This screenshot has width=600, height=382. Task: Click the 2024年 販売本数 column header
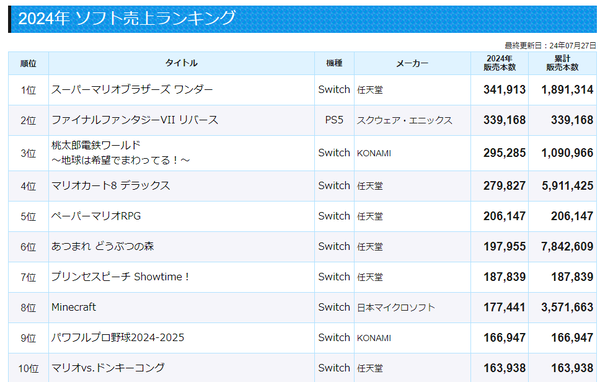pos(499,63)
